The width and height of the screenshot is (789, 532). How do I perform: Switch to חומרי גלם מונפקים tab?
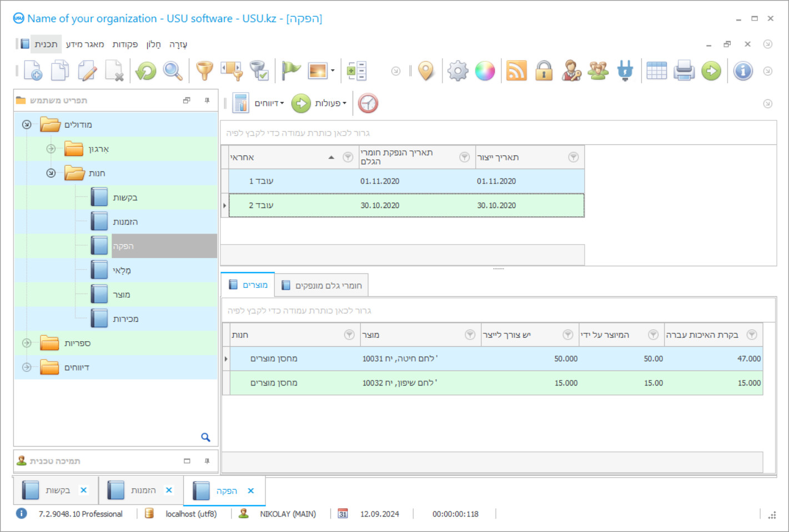coord(321,285)
